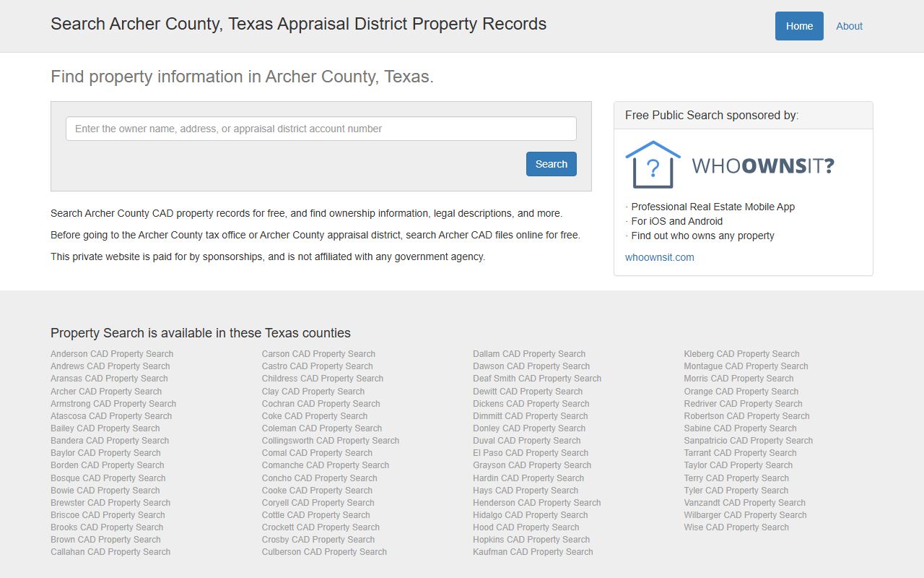Open Coryell CAD Property Search
The width and height of the screenshot is (924, 578).
pyautogui.click(x=318, y=503)
